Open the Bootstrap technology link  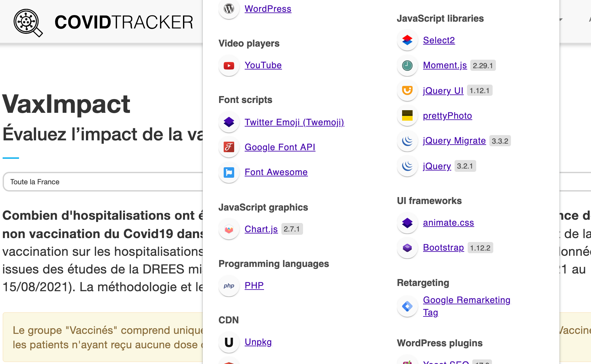pos(443,248)
